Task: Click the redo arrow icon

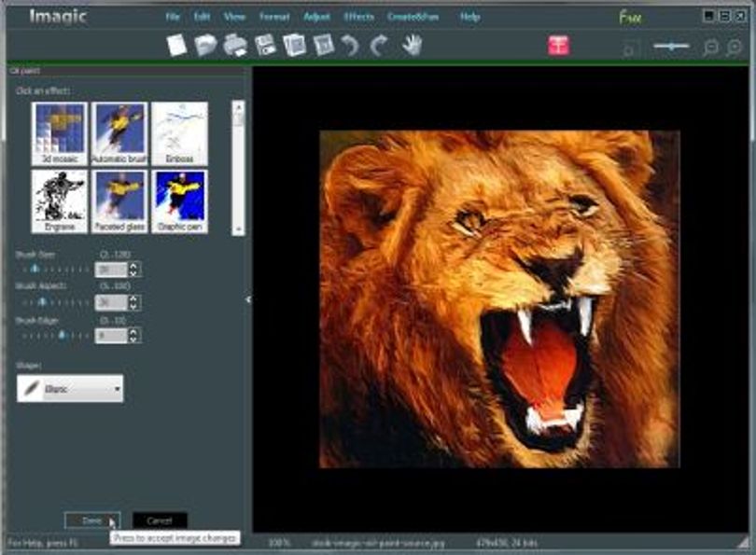Action: click(379, 46)
